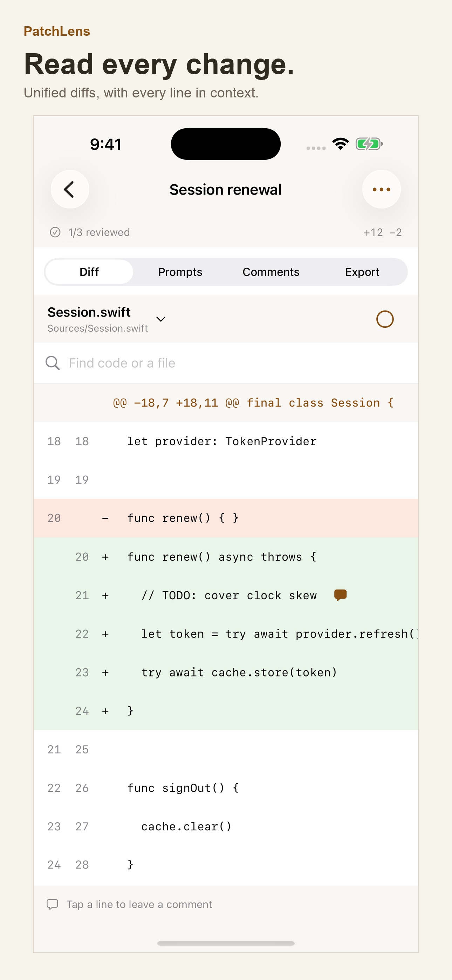The width and height of the screenshot is (452, 980).
Task: Go back using the chevron button
Action: pyautogui.click(x=70, y=189)
